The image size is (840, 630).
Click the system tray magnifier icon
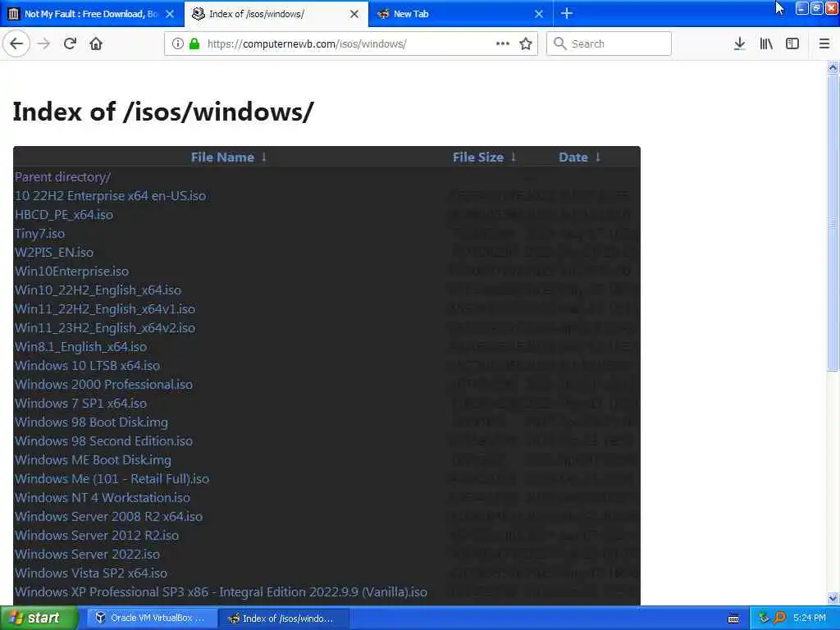click(779, 619)
